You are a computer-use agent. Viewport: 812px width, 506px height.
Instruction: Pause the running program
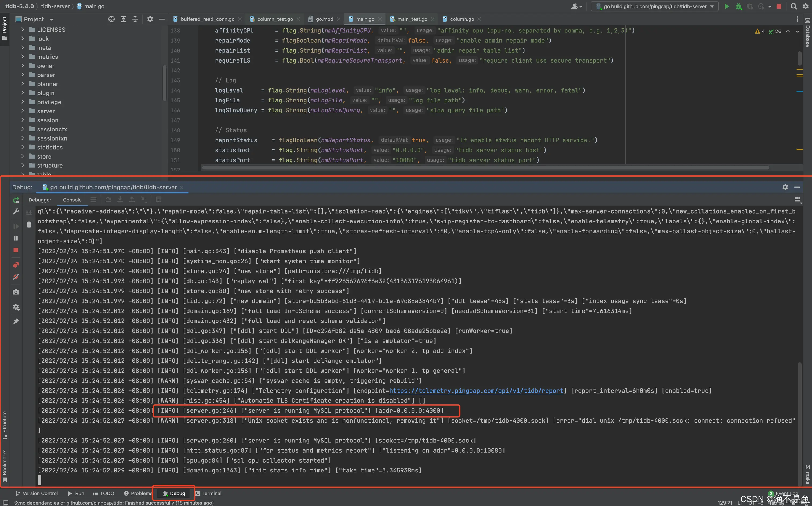(x=16, y=238)
